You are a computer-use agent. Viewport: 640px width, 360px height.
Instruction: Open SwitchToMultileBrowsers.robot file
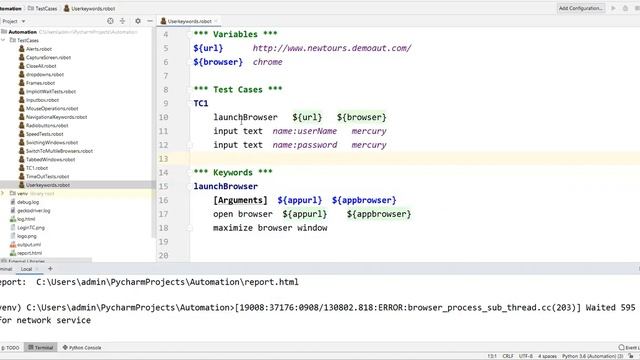pyautogui.click(x=59, y=151)
